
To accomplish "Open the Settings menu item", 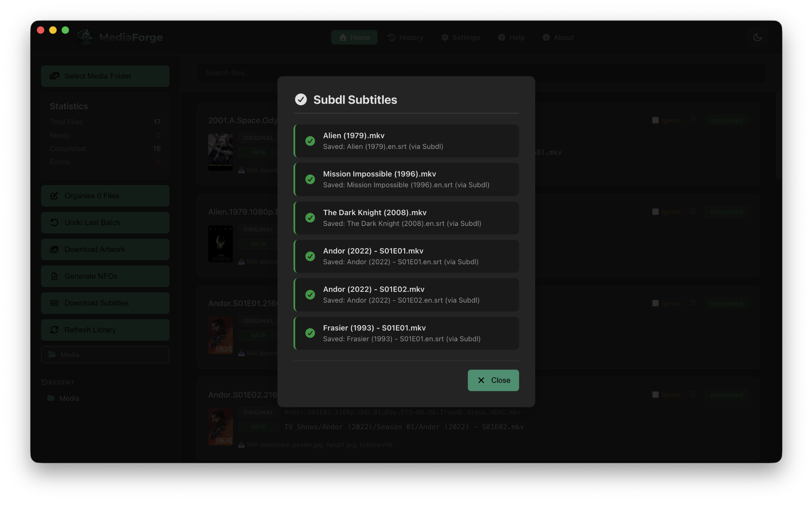I will point(461,37).
